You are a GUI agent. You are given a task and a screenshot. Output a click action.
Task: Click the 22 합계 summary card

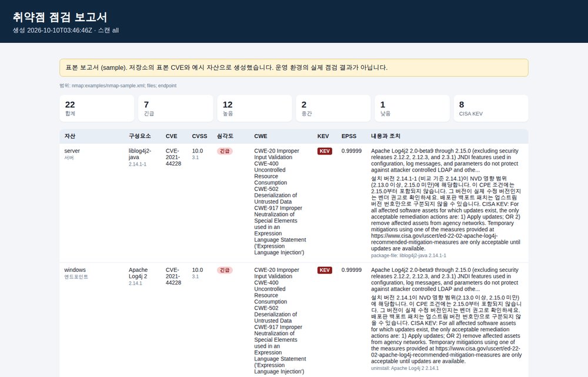(97, 108)
